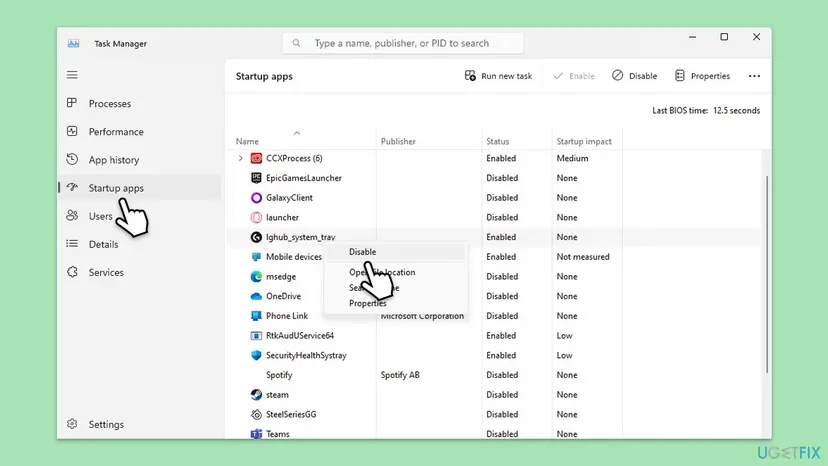Click Disabled status for GalaxyClient
The height and width of the screenshot is (466, 828).
pyautogui.click(x=502, y=198)
